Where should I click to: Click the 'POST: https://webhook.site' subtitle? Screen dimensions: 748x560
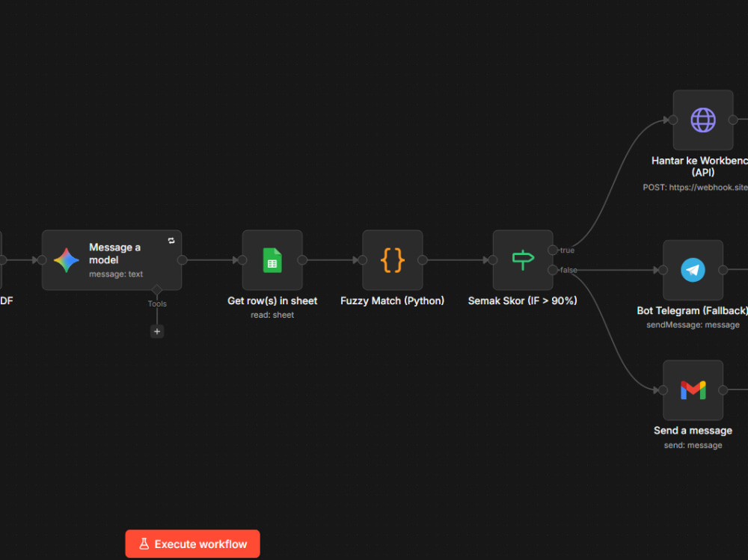(695, 188)
